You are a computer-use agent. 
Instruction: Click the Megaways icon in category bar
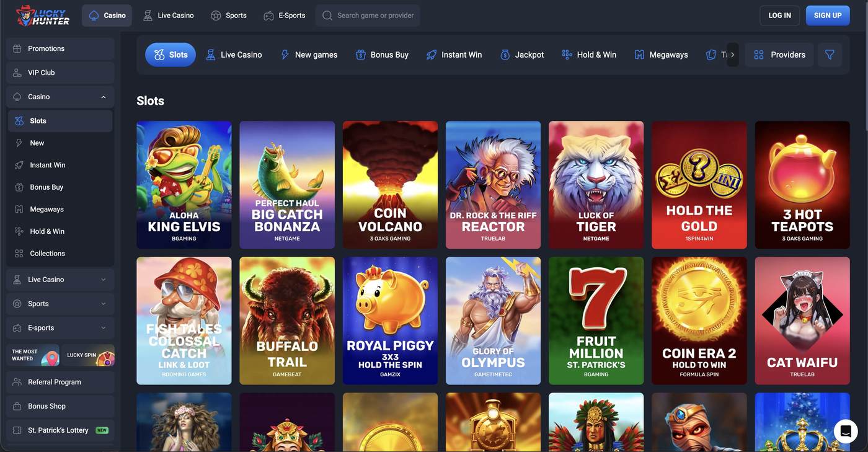(x=639, y=55)
